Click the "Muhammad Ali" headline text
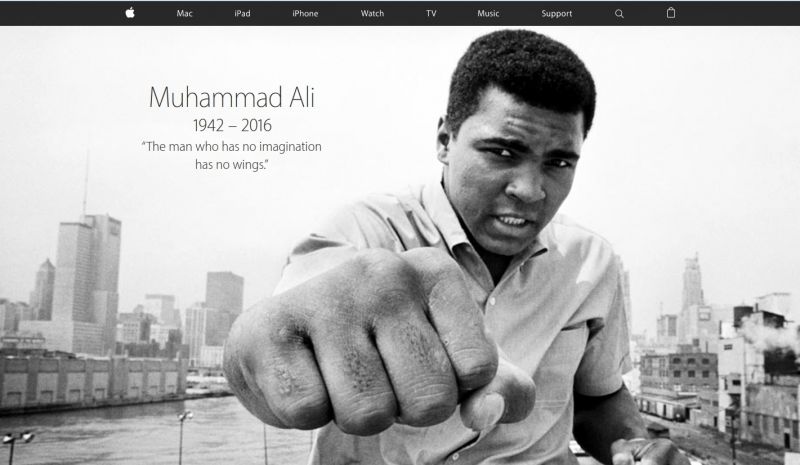Image resolution: width=800 pixels, height=465 pixels. point(232,97)
